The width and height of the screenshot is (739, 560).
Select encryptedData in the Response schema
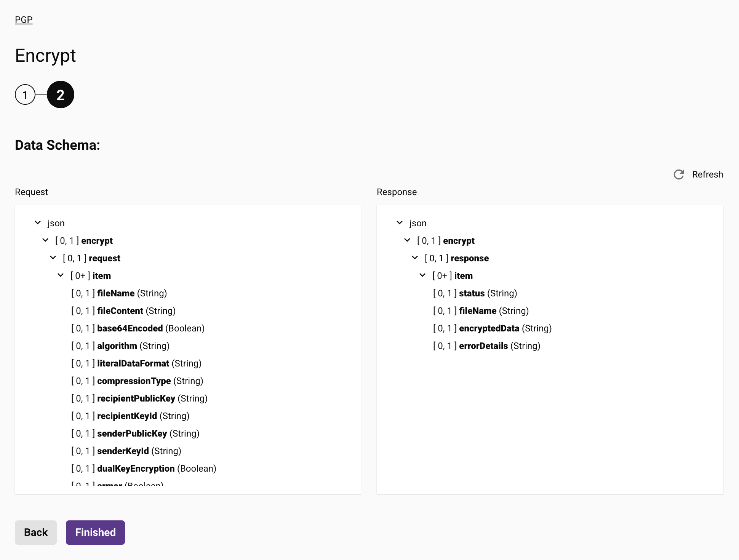point(489,328)
